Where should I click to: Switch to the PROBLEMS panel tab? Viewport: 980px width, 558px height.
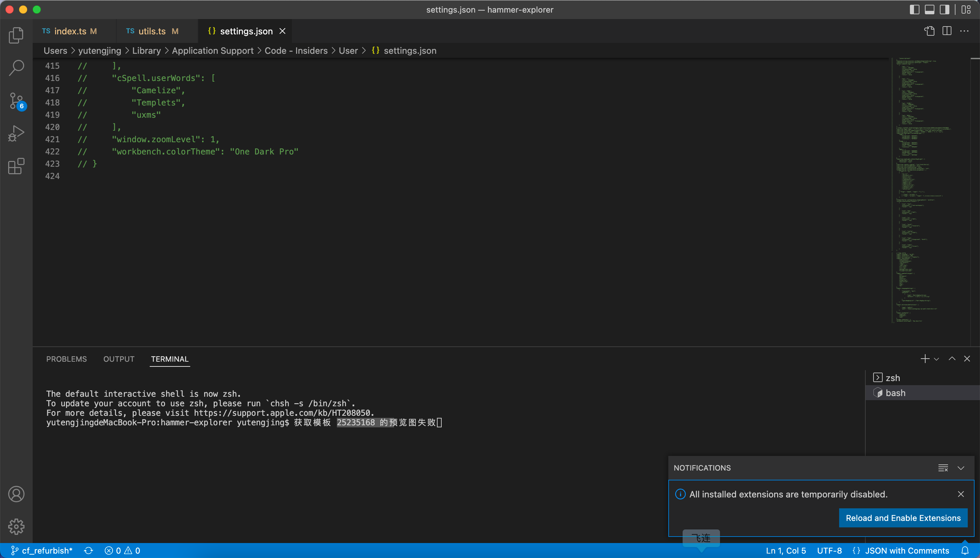(x=66, y=359)
